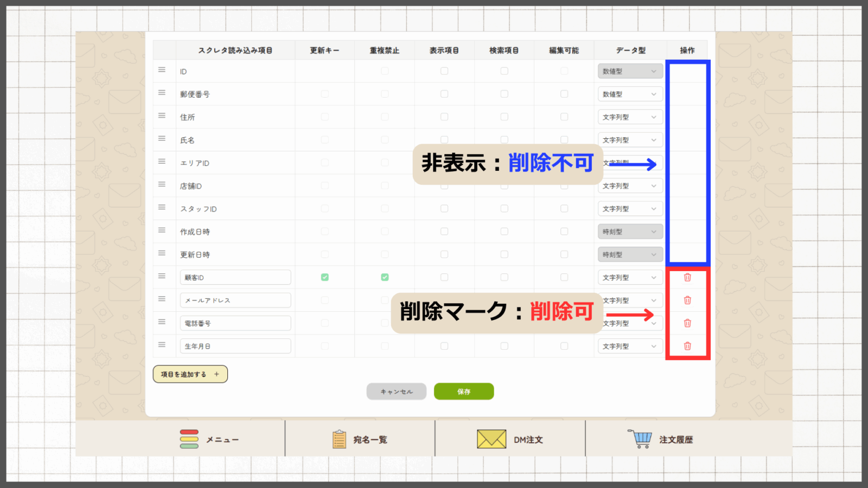Expand データ型 dropdown for 顧客ID row

coord(630,278)
